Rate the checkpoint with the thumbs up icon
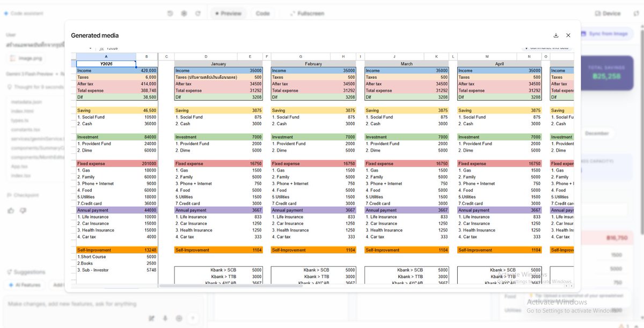 10,210
